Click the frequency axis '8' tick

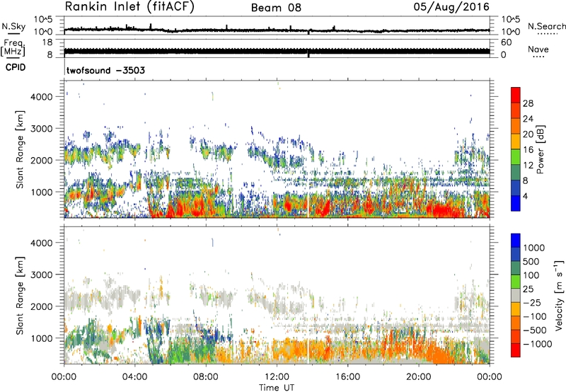[x=50, y=55]
